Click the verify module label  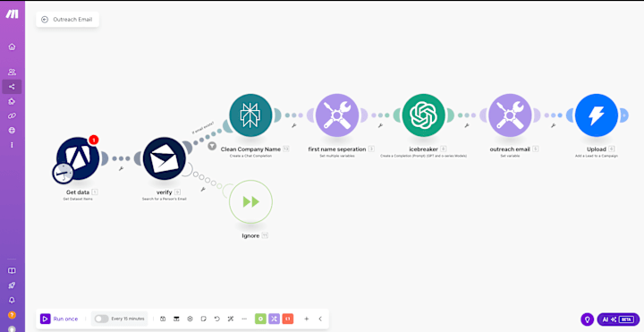(x=165, y=192)
